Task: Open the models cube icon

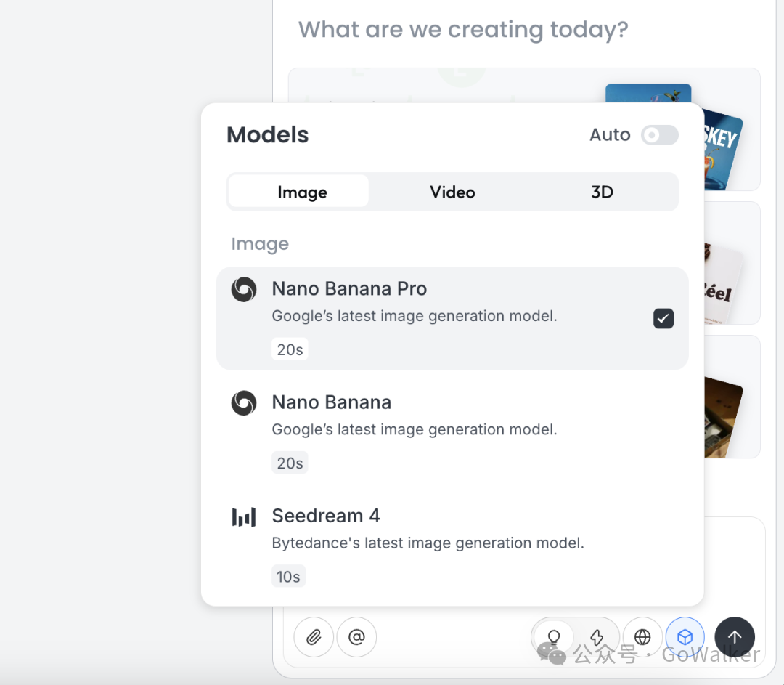Action: pos(685,637)
